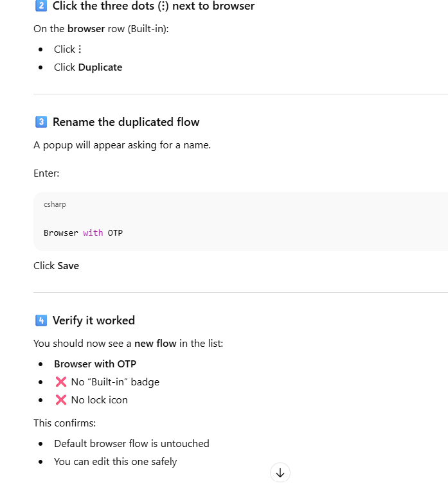Click the csharp language label on code block
The image size is (448, 483).
55,204
